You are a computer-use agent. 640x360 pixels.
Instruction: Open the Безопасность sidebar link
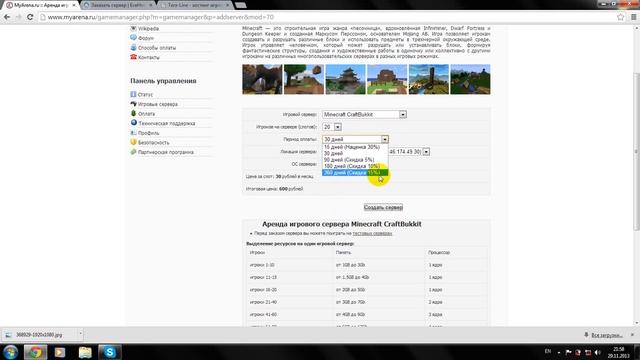(153, 142)
